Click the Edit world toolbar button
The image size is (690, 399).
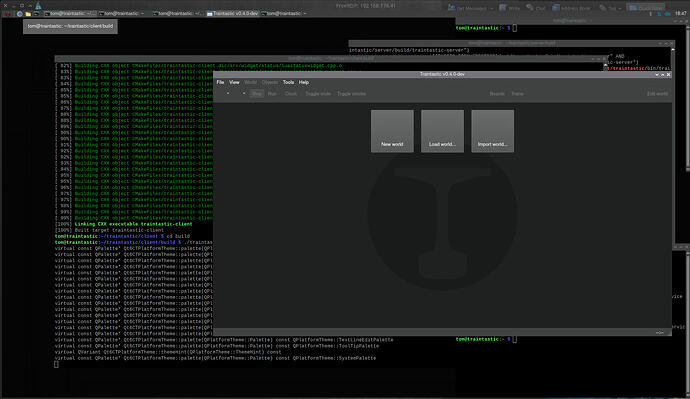(657, 94)
